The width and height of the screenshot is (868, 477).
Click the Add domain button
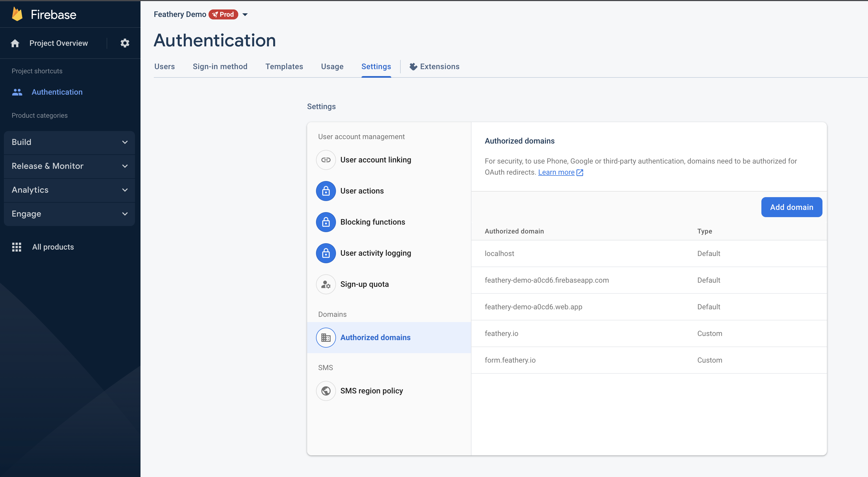click(791, 207)
